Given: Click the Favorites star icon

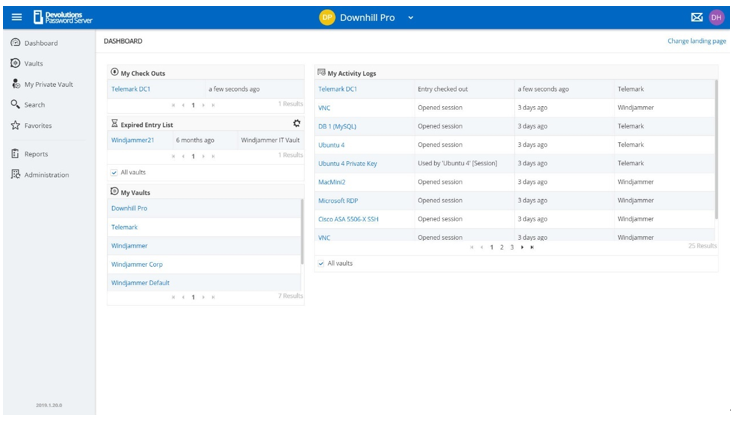Looking at the screenshot, I should click(x=15, y=125).
